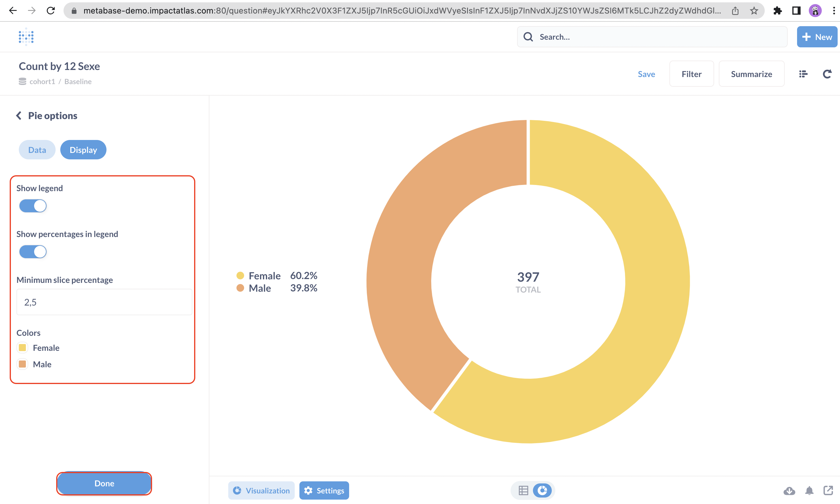Click the refresh question icon
The height and width of the screenshot is (504, 840).
tap(827, 74)
